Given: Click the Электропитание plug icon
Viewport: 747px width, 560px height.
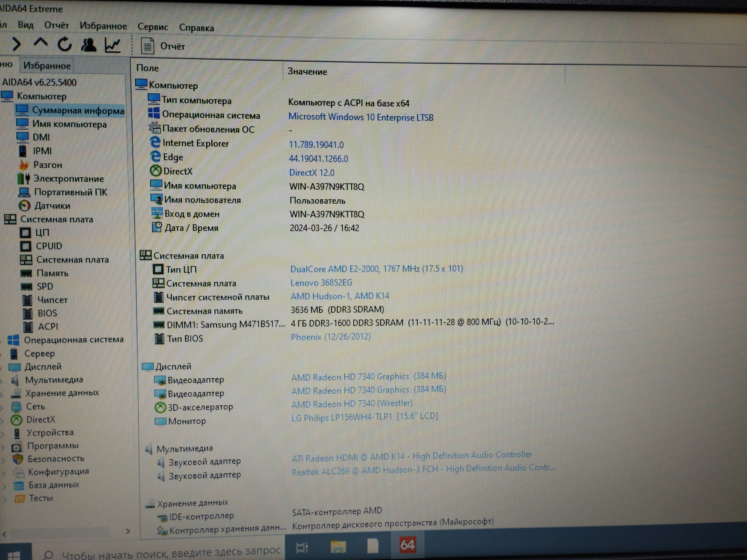Looking at the screenshot, I should click(x=24, y=178).
